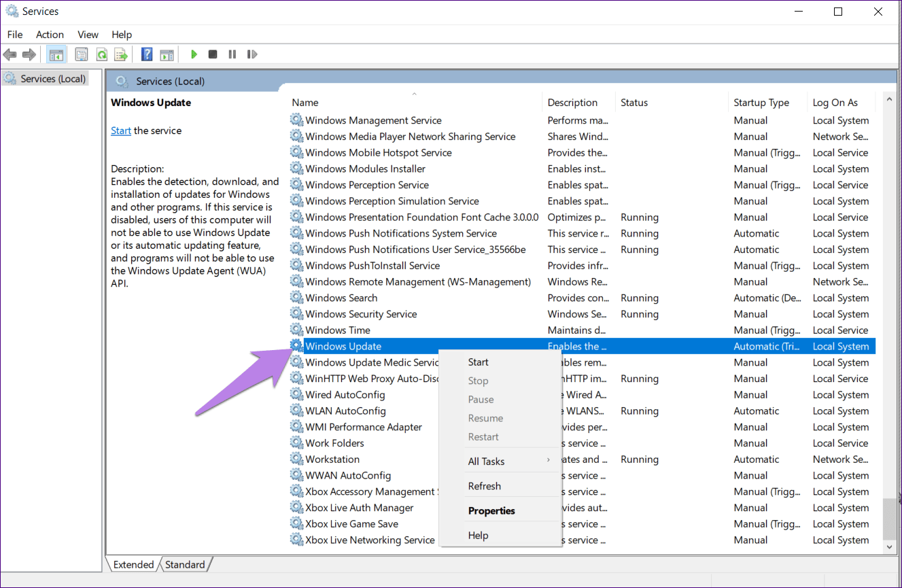Select Windows Push Notifications User Service_35566be
This screenshot has height=588, width=902.
583,249
